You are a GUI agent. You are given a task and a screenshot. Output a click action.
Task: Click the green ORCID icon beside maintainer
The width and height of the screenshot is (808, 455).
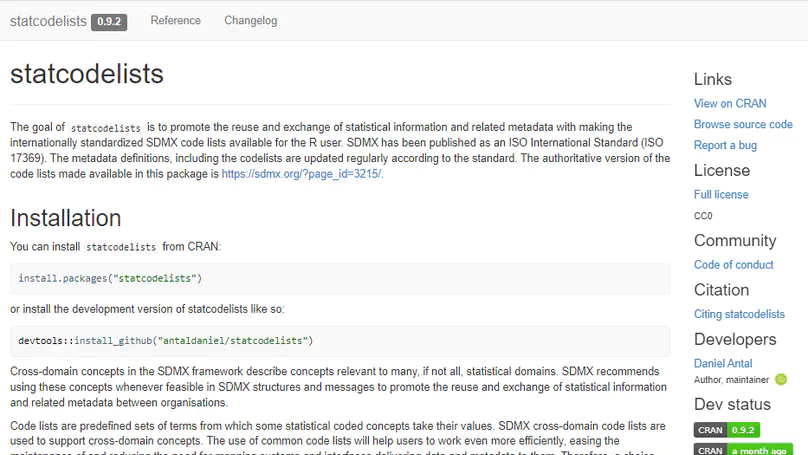pos(781,380)
